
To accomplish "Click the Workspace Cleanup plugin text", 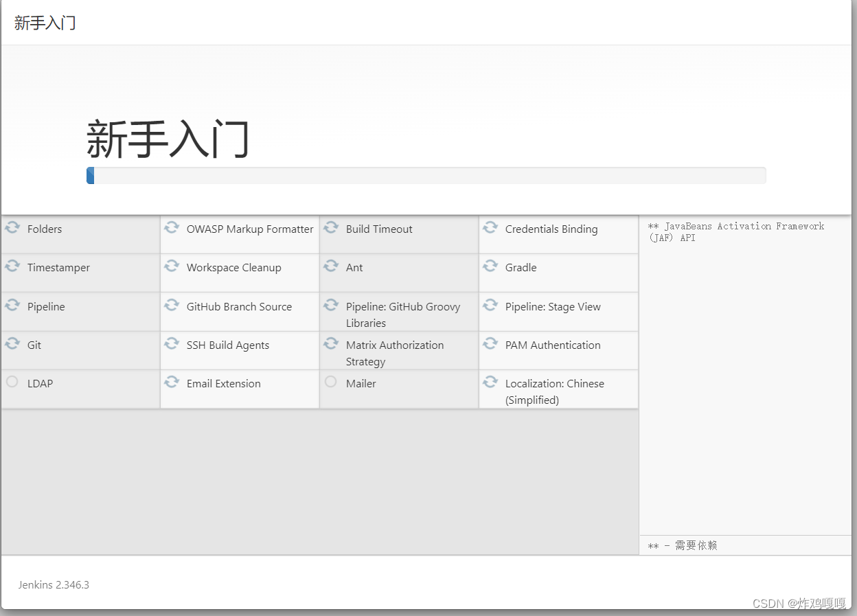I will pyautogui.click(x=233, y=268).
